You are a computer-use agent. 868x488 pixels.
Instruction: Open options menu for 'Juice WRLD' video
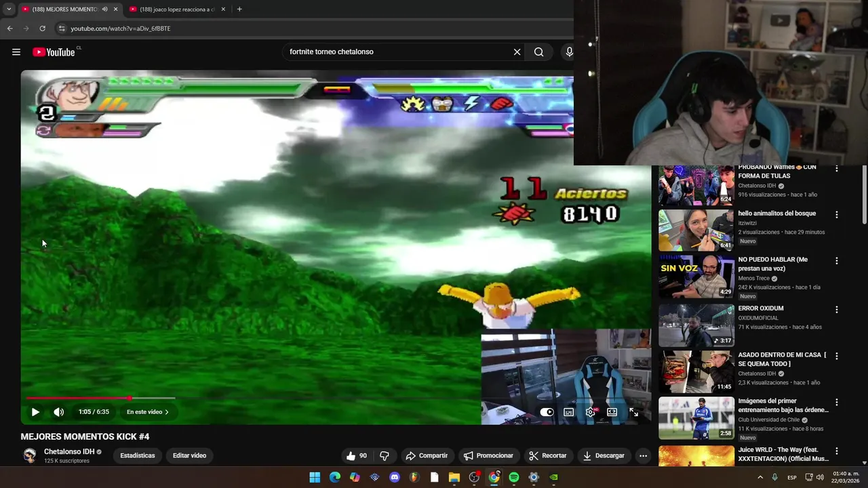[x=836, y=451]
